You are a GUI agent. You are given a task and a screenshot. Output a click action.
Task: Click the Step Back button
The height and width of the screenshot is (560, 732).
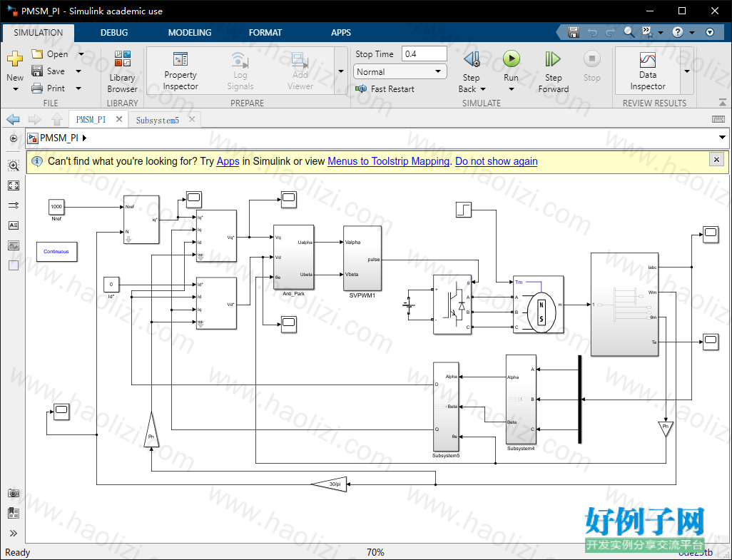472,71
